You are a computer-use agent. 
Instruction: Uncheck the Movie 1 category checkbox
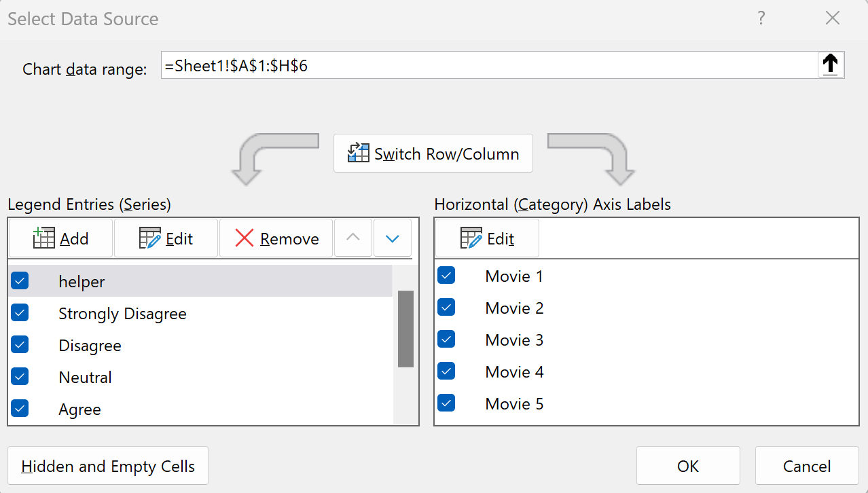pos(446,276)
